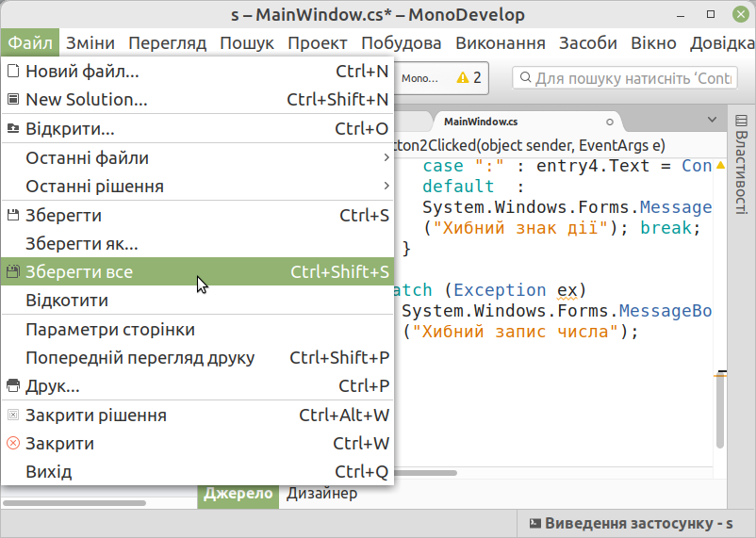The height and width of the screenshot is (538, 756).
Task: Select Зберегти все menu entry
Action: 198,271
